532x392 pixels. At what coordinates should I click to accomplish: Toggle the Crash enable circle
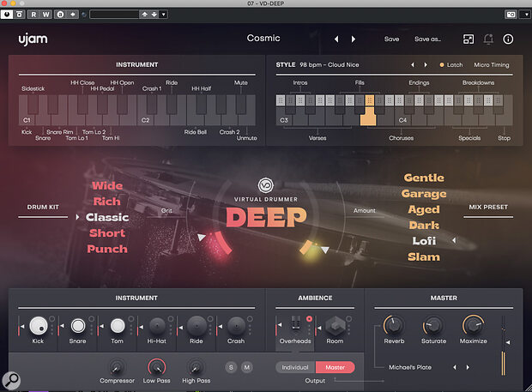(250, 319)
